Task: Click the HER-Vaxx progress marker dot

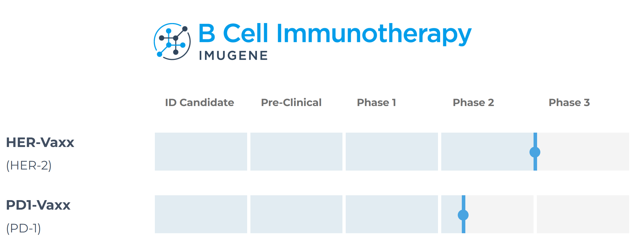Action: pyautogui.click(x=535, y=152)
